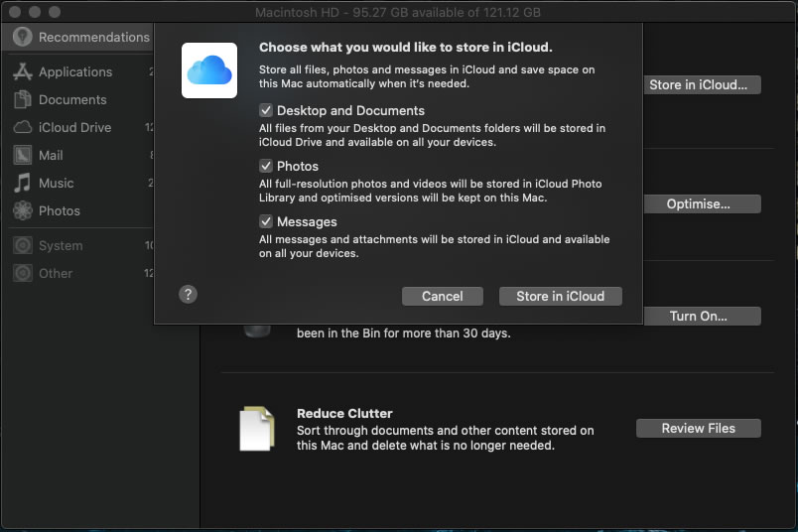Click the 'Messages' label text
The height and width of the screenshot is (532, 798).
pyautogui.click(x=307, y=222)
